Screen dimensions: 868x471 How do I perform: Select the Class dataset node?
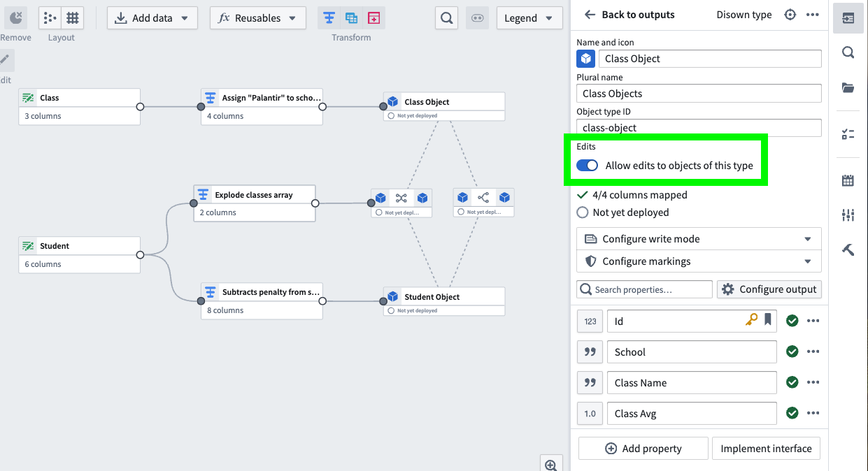[79, 107]
